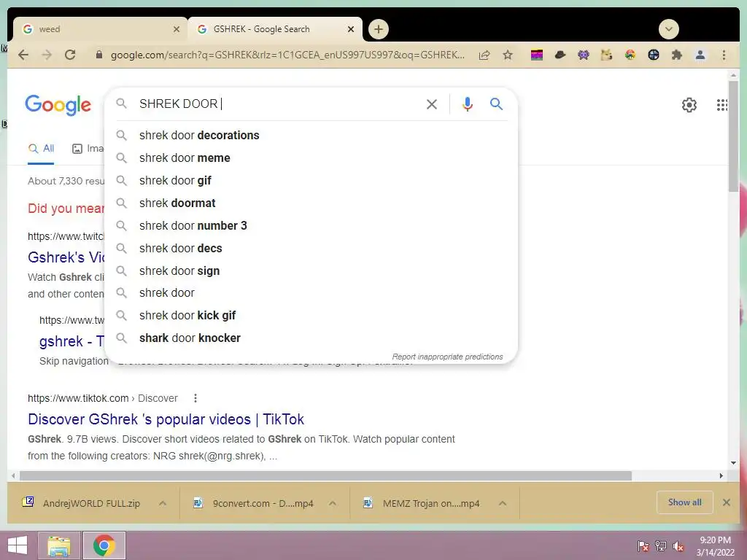Click the share page icon in address bar
Screen dimensions: 747x560
coord(484,55)
